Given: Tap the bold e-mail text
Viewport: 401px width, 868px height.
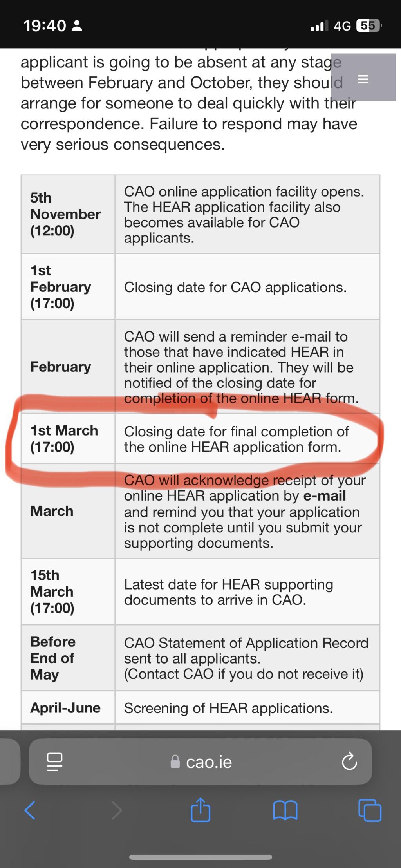Looking at the screenshot, I should point(325,496).
